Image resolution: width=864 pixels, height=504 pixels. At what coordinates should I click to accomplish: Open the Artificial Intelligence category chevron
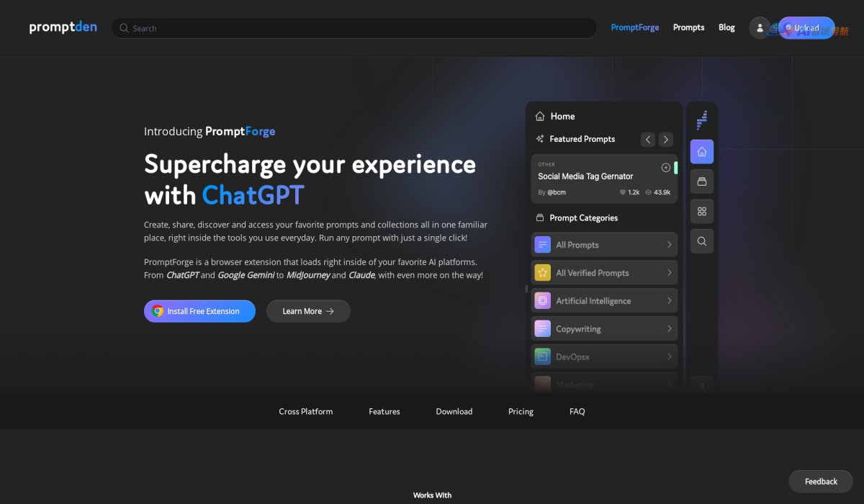coord(669,301)
